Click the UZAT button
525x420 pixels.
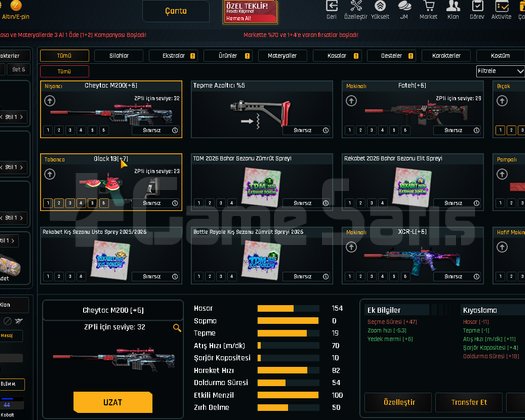(x=113, y=402)
